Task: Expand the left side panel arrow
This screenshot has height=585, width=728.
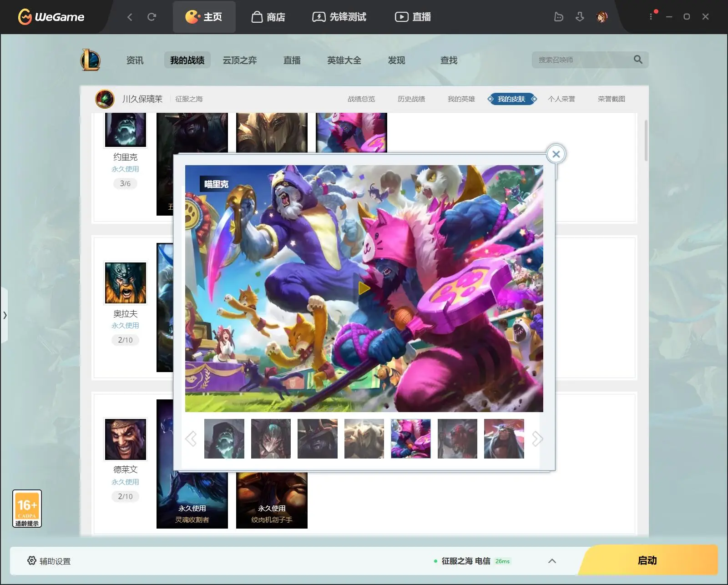Action: point(5,315)
